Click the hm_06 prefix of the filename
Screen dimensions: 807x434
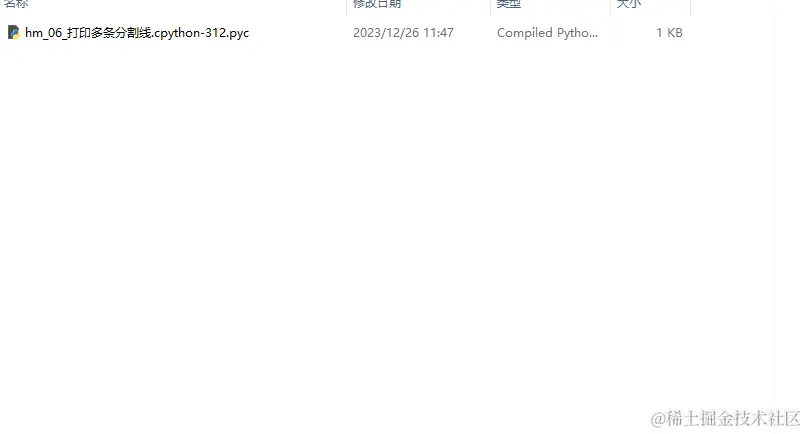pos(43,33)
